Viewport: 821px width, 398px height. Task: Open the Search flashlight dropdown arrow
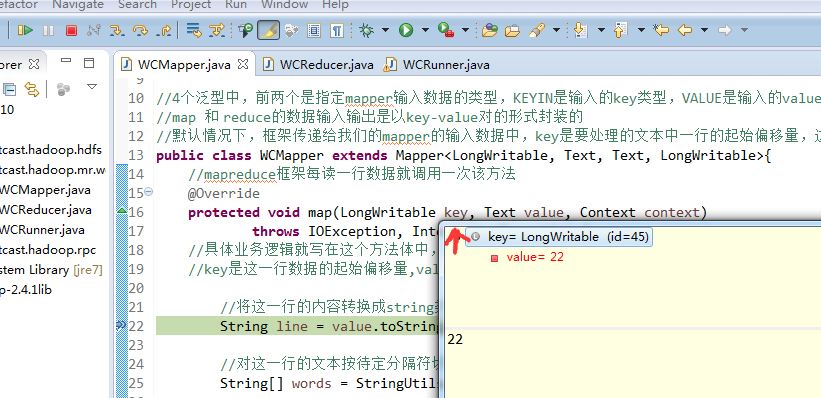[x=556, y=30]
